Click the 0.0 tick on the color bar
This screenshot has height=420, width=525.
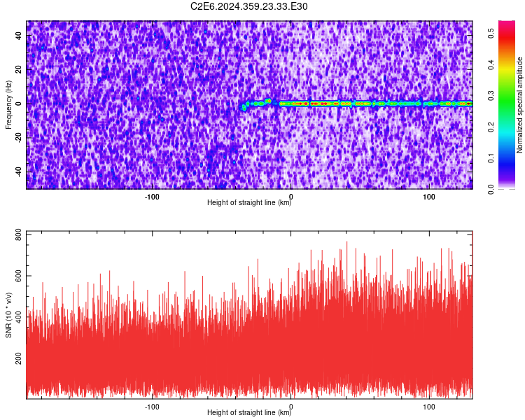coord(491,189)
